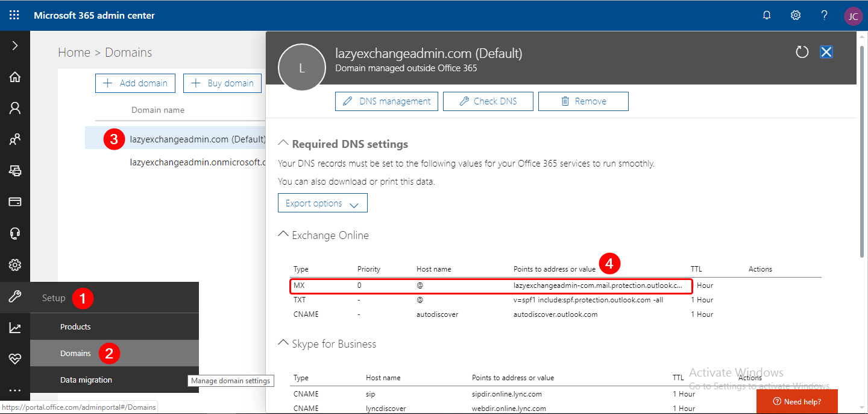Click the Need help? button
Image resolution: width=868 pixels, height=414 pixels.
(x=797, y=401)
